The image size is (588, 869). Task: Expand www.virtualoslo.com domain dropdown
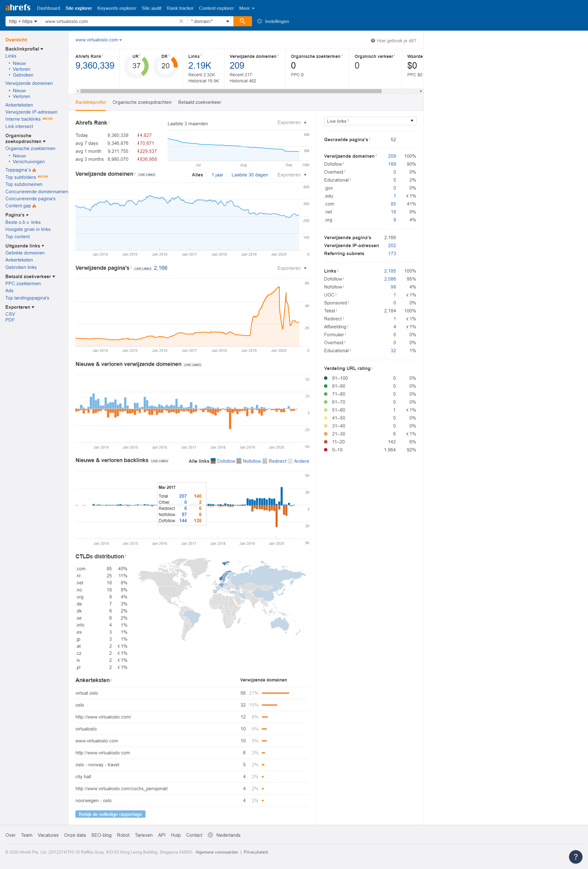(x=98, y=40)
